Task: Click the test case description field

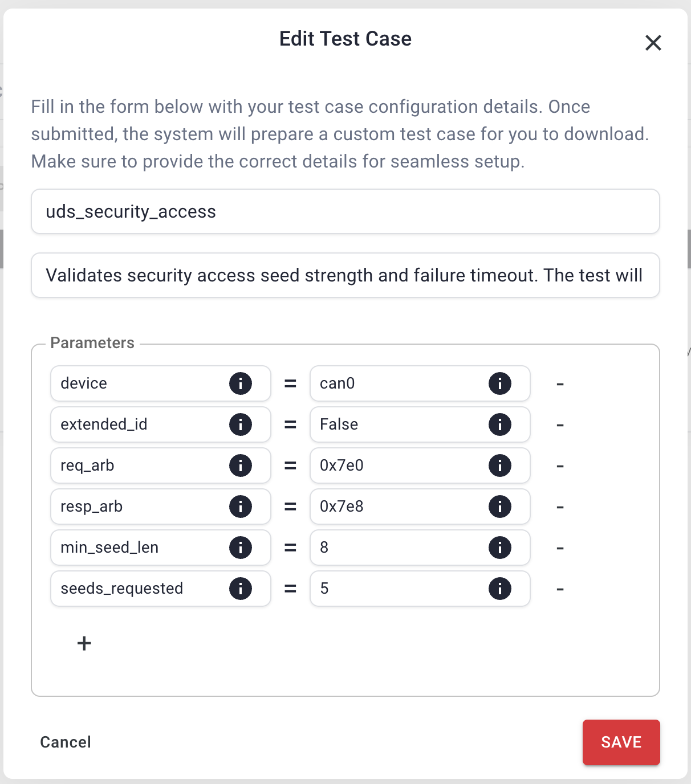Action: [x=345, y=275]
